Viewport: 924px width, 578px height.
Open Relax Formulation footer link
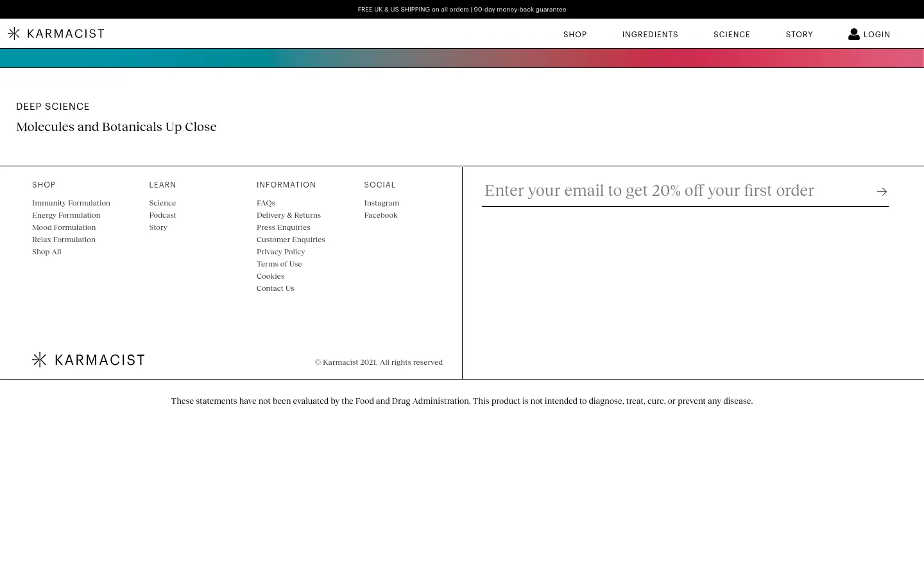64,240
